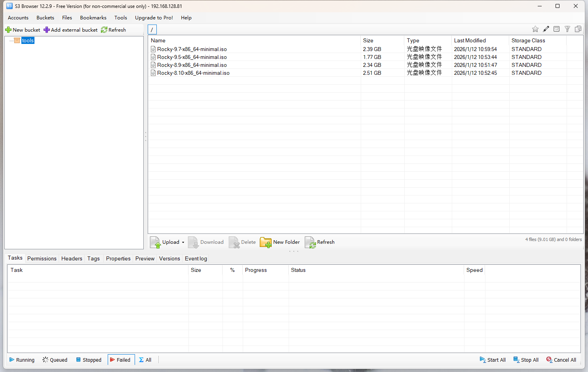Open the Upload dropdown arrow
588x372 pixels.
point(183,242)
